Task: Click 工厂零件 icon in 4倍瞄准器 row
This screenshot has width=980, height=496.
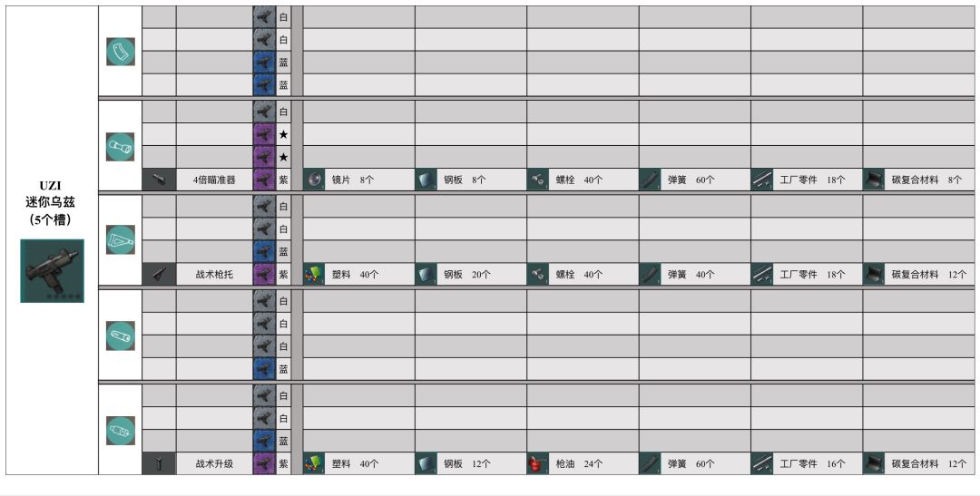Action: pyautogui.click(x=761, y=180)
